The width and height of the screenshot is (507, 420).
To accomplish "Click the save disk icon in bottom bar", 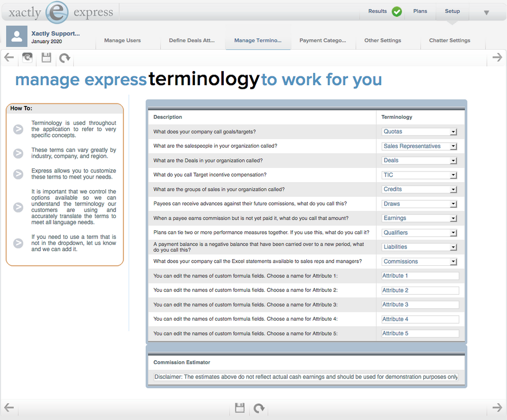I will coord(240,408).
